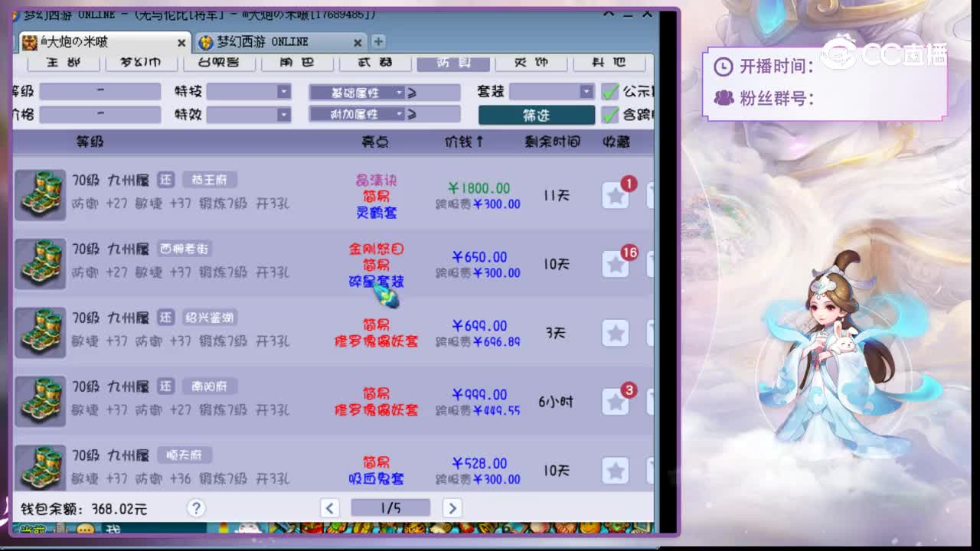Click the 等级 range input field
This screenshot has width=980, height=551.
[x=100, y=92]
